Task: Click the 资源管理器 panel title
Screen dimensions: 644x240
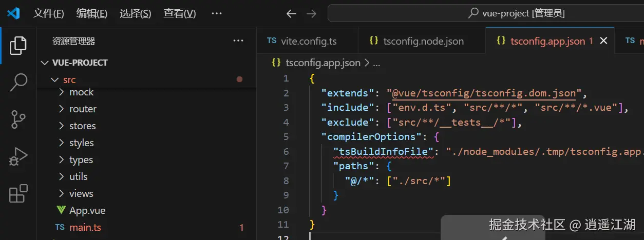Action: [73, 41]
